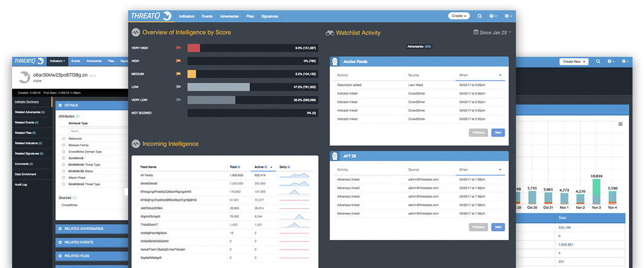Click the Anchor Panda adversary mask icon
Viewport: 644px width, 268px height.
click(335, 62)
